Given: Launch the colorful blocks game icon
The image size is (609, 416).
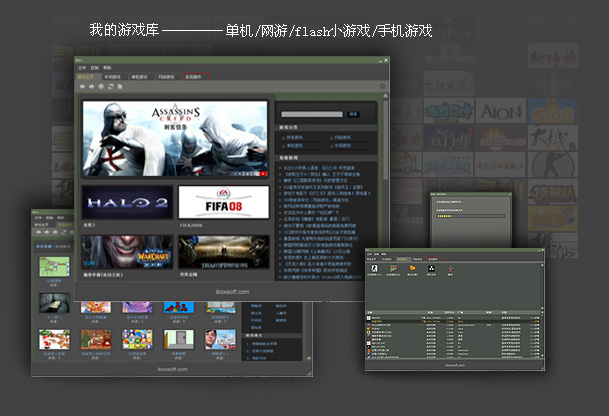Looking at the screenshot, I should tap(393, 268).
